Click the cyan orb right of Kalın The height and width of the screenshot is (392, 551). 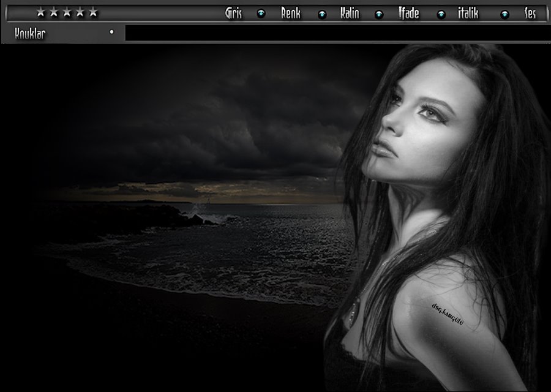coord(378,14)
